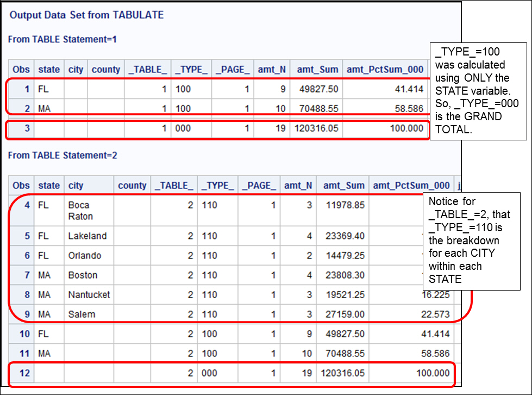Select the amt_Sum value 23369.40

(343, 236)
